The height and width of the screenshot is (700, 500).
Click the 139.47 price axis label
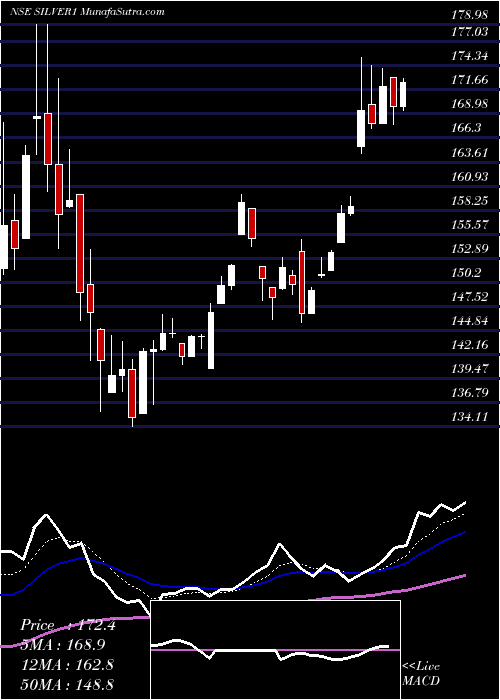(469, 369)
